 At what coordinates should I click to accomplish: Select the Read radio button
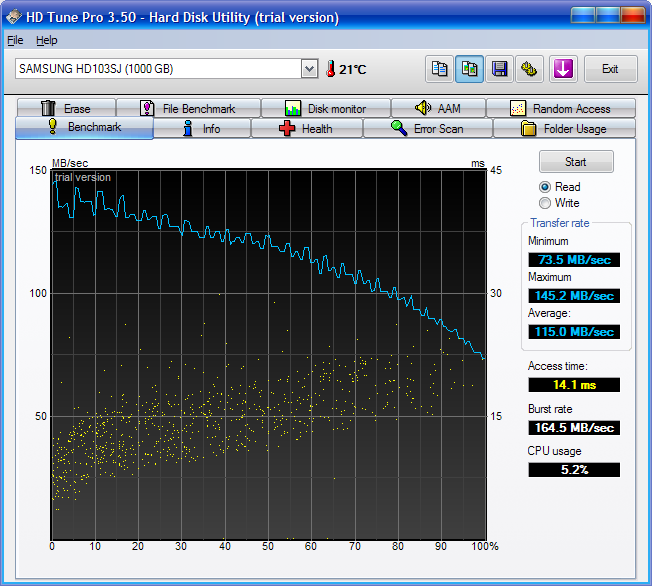coord(545,187)
